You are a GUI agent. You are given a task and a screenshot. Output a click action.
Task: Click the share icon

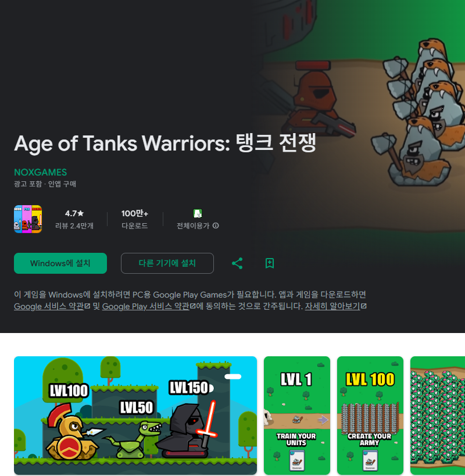pyautogui.click(x=237, y=263)
